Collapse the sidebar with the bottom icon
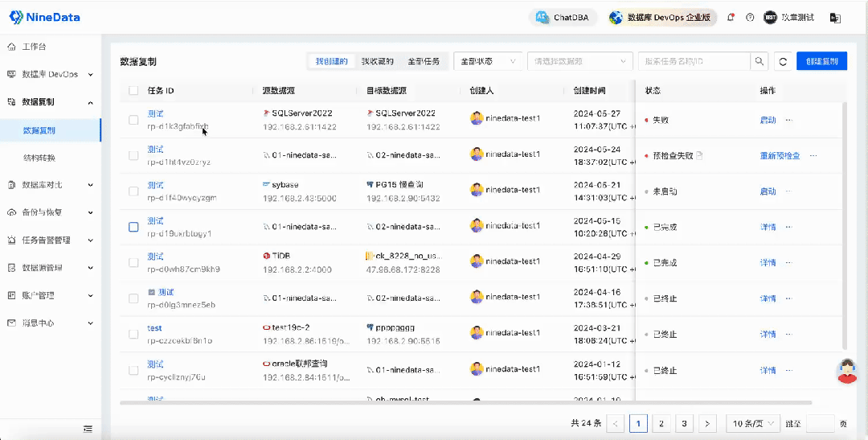The image size is (868, 440). point(88,429)
